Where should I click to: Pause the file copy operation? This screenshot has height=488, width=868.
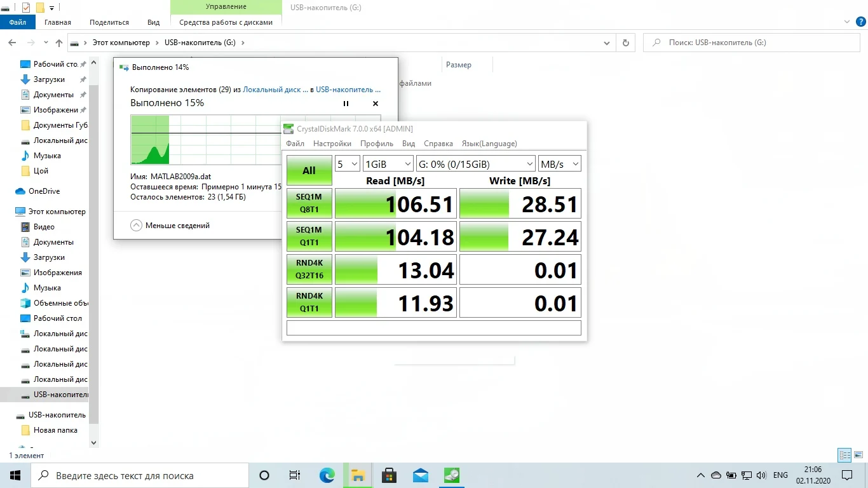(x=346, y=104)
